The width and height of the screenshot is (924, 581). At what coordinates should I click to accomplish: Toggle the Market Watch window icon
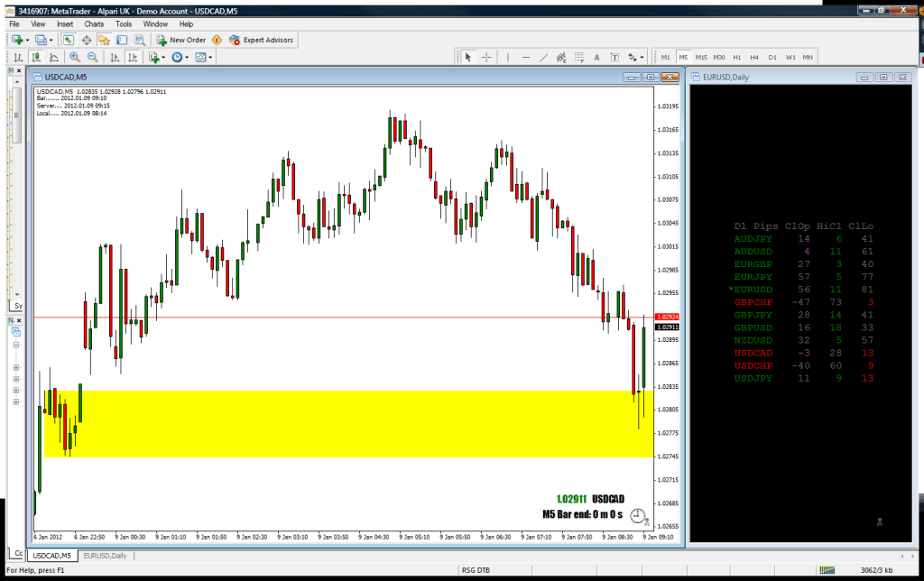[x=69, y=40]
